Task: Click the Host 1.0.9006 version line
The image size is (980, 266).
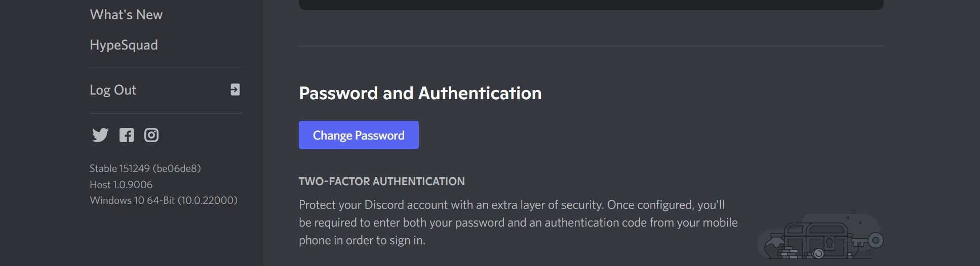Action: pos(121,185)
